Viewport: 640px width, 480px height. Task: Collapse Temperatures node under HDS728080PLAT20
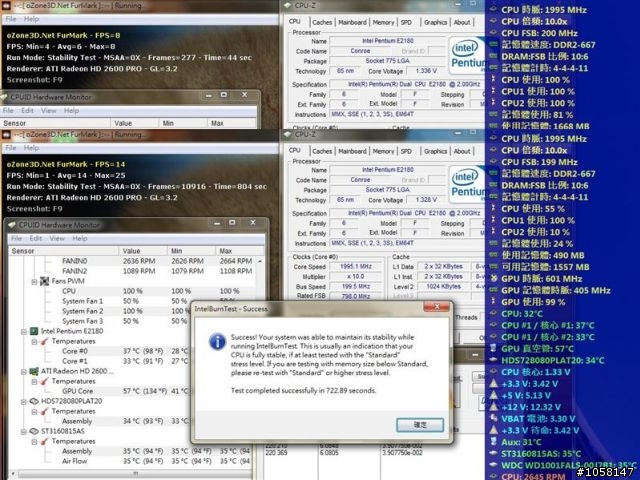34,412
